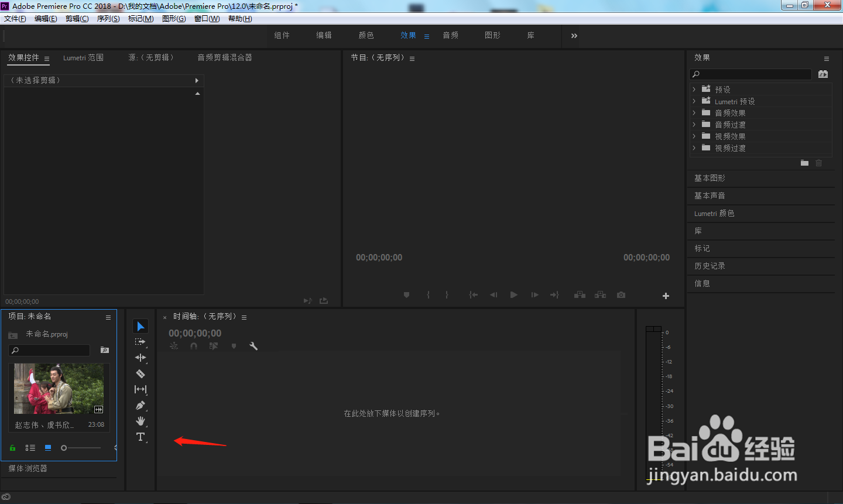Select the Razor tool
This screenshot has width=843, height=504.
click(140, 373)
